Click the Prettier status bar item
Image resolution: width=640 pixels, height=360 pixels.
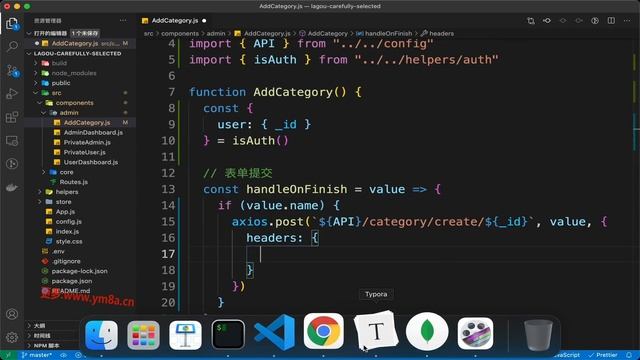pyautogui.click(x=603, y=355)
